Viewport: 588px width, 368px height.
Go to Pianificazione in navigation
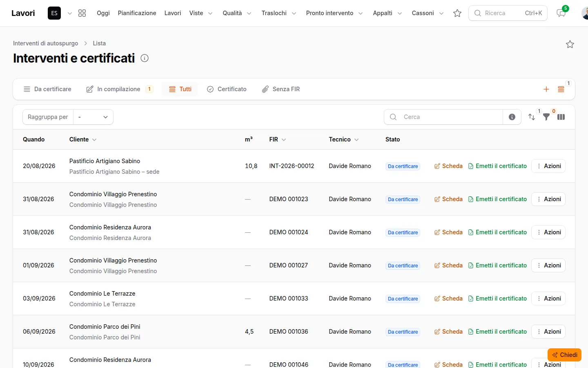(x=137, y=13)
